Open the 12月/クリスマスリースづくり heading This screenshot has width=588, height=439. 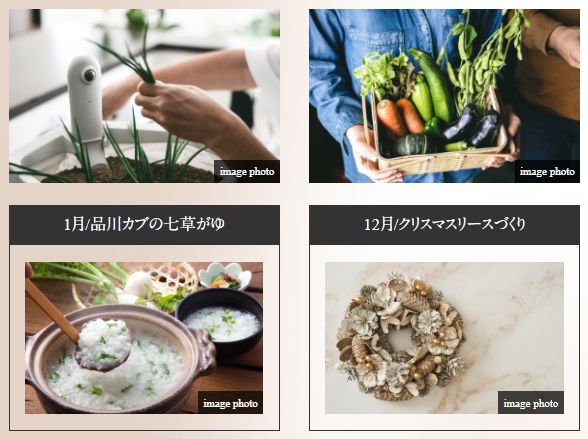tap(444, 225)
